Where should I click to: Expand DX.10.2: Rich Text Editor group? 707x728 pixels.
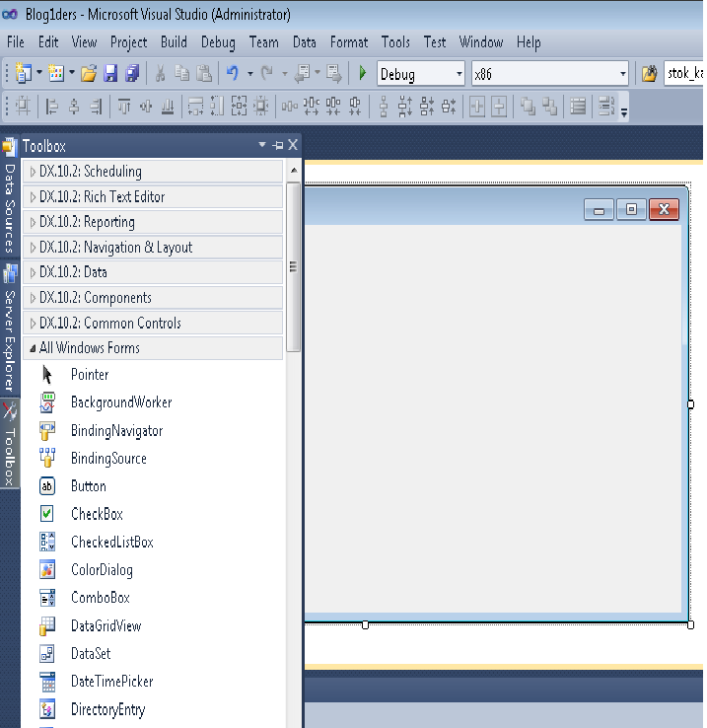pos(153,197)
